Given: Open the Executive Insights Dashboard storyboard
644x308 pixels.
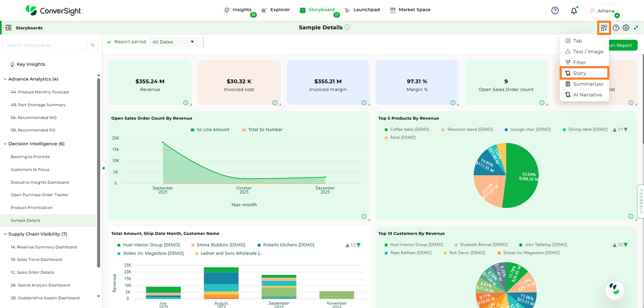Looking at the screenshot, I should [x=40, y=182].
